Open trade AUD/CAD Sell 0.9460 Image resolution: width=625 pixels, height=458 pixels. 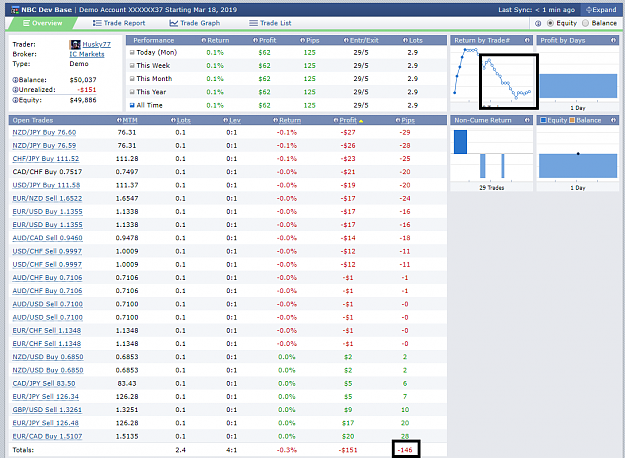[x=47, y=238]
